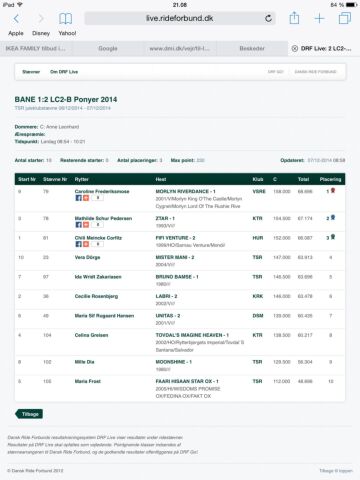
Task: Show all tabs overview icon
Action: coord(345,18)
